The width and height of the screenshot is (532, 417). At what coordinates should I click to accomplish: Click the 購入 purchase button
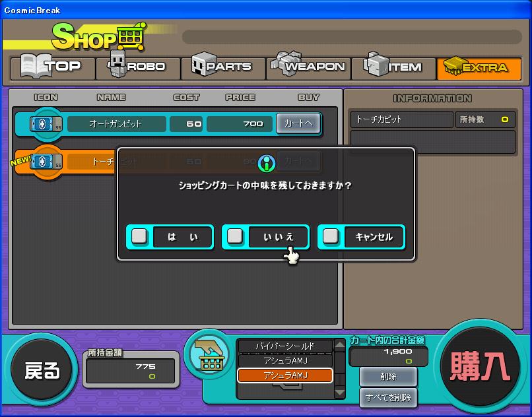coord(480,366)
